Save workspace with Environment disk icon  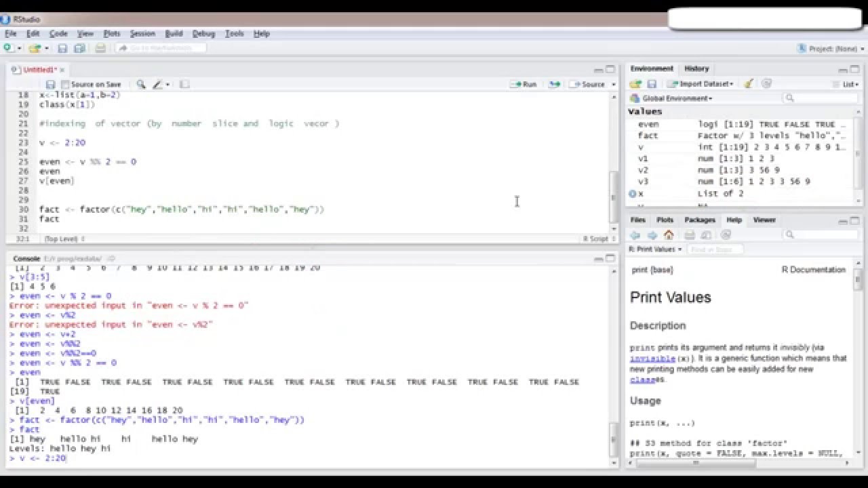click(652, 84)
